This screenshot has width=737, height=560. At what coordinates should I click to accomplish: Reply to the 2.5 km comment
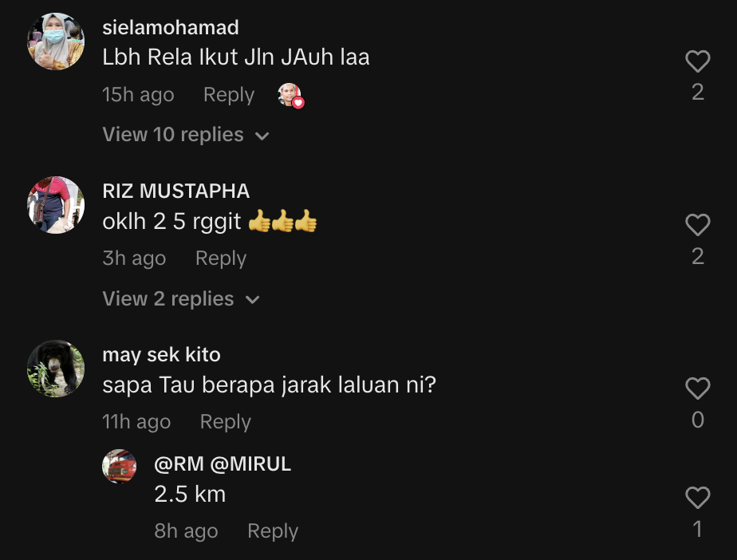(273, 530)
